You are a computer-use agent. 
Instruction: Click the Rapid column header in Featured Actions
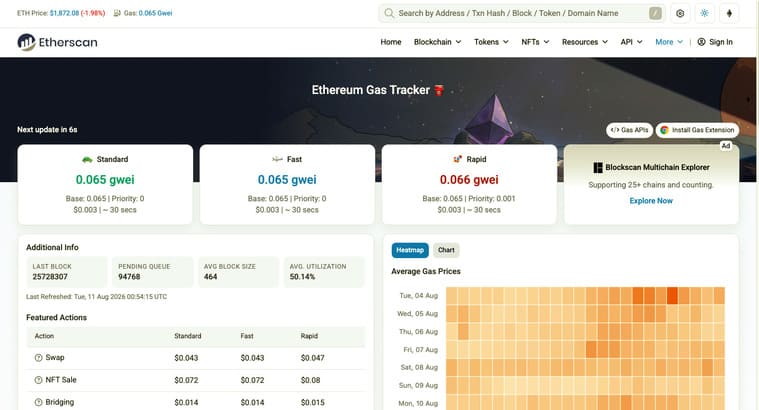click(309, 336)
